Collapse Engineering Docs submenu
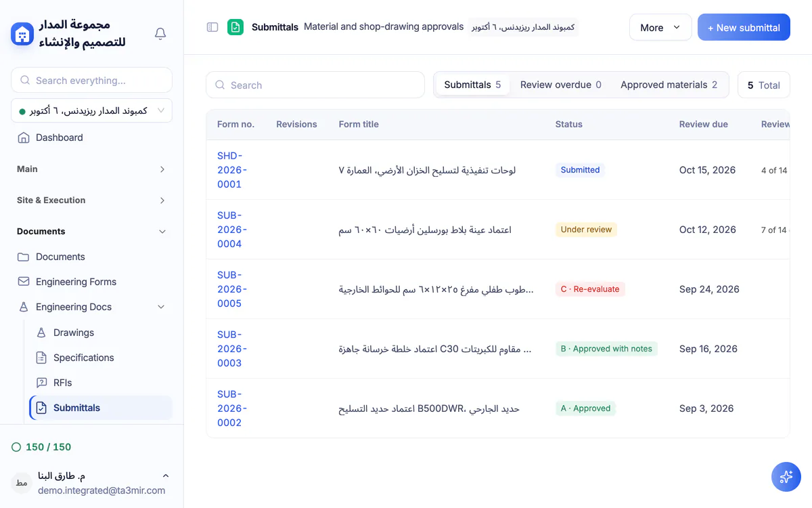 [161, 307]
